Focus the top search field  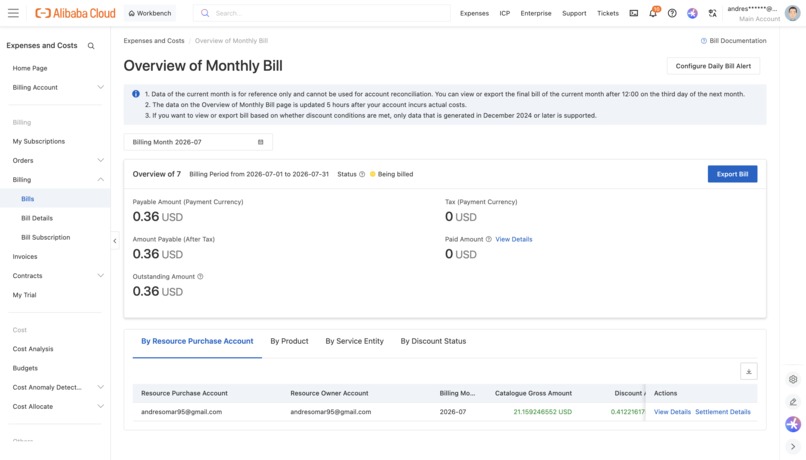tap(322, 13)
